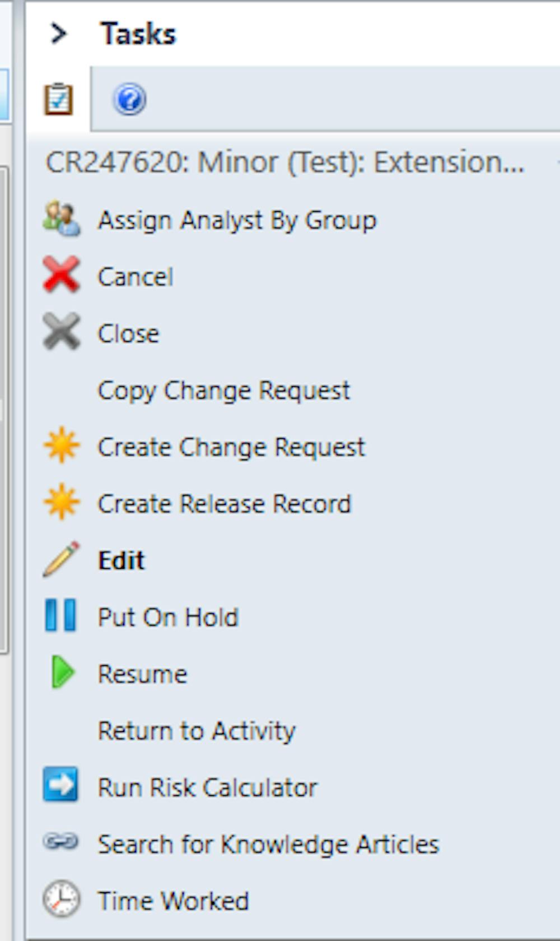
Task: Select Copy Change Request
Action: click(x=224, y=391)
